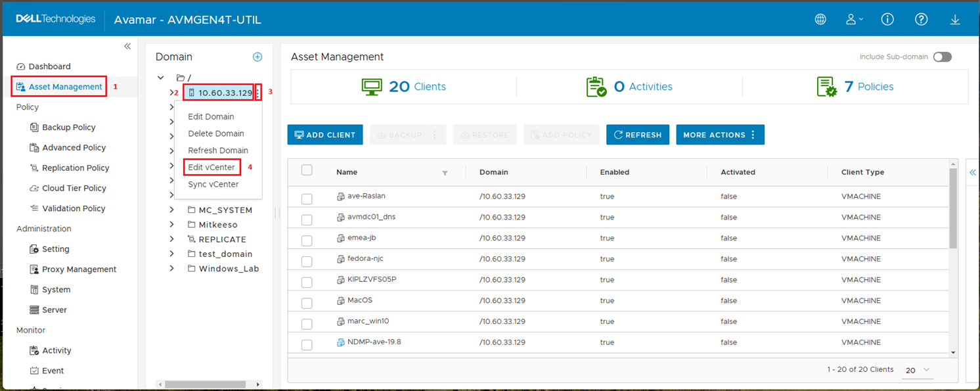Image resolution: width=980 pixels, height=391 pixels.
Task: Collapse the root / domain tree
Action: pyautogui.click(x=160, y=77)
